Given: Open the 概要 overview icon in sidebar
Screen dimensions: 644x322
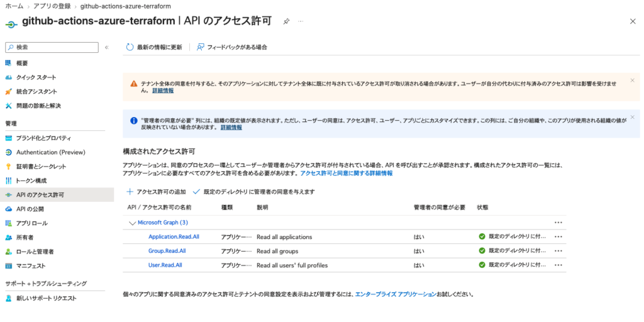Looking at the screenshot, I should pos(8,64).
